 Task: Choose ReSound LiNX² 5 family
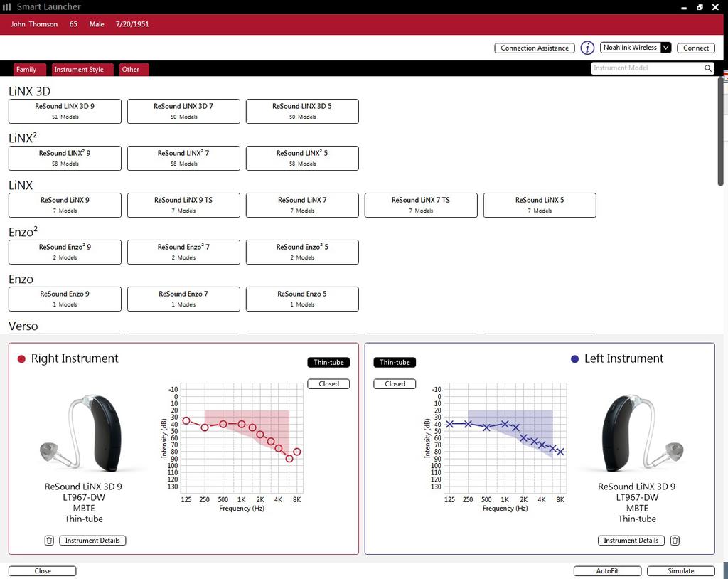[x=302, y=158]
